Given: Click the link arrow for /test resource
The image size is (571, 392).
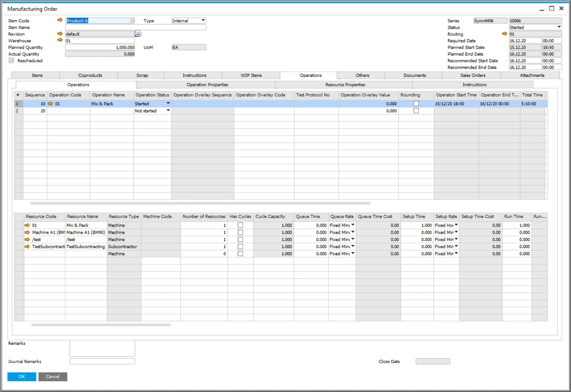Looking at the screenshot, I should point(27,240).
